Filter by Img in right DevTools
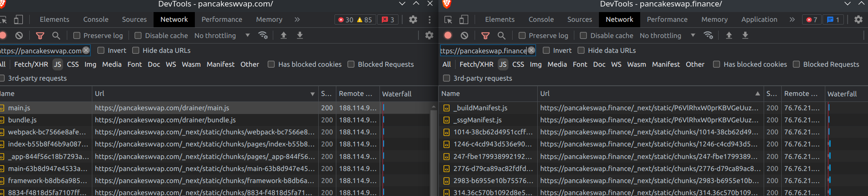868x196 pixels. coord(536,64)
